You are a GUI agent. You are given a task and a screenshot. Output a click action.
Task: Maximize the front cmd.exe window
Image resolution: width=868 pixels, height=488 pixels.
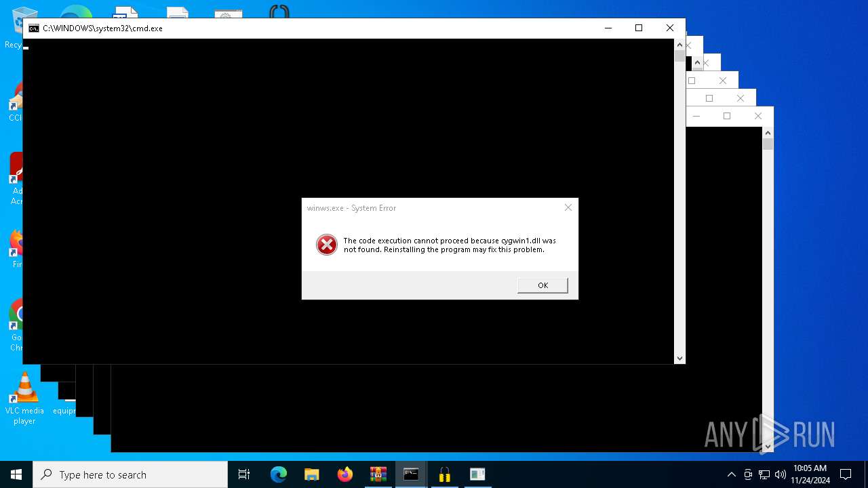pyautogui.click(x=639, y=28)
